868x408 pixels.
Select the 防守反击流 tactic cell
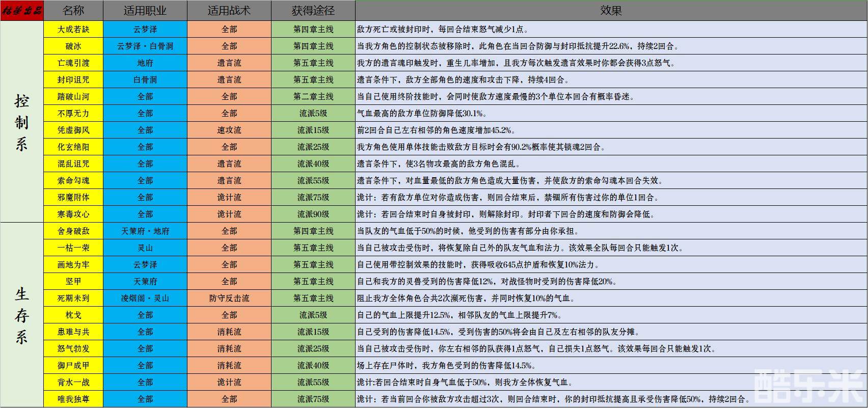click(x=229, y=298)
